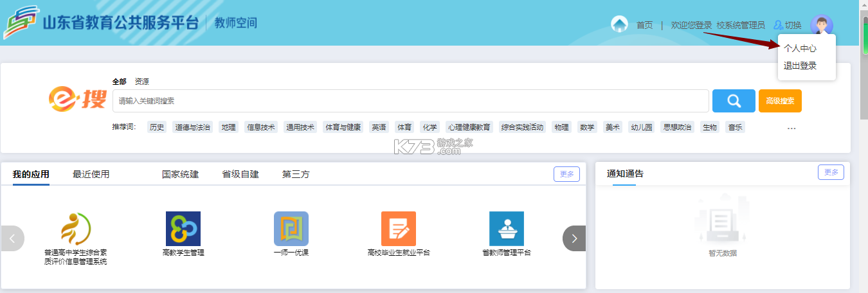Click the 通知通告 panel heading
Screen dimensions: 868x293
pyautogui.click(x=625, y=173)
